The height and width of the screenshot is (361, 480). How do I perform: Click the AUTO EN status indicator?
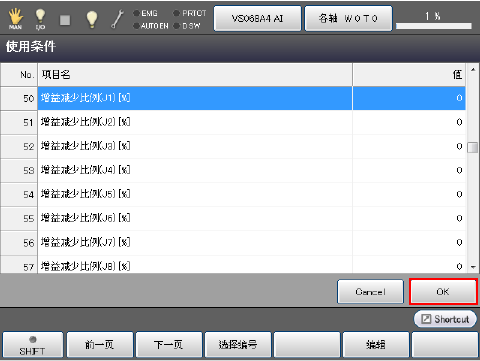(151, 26)
